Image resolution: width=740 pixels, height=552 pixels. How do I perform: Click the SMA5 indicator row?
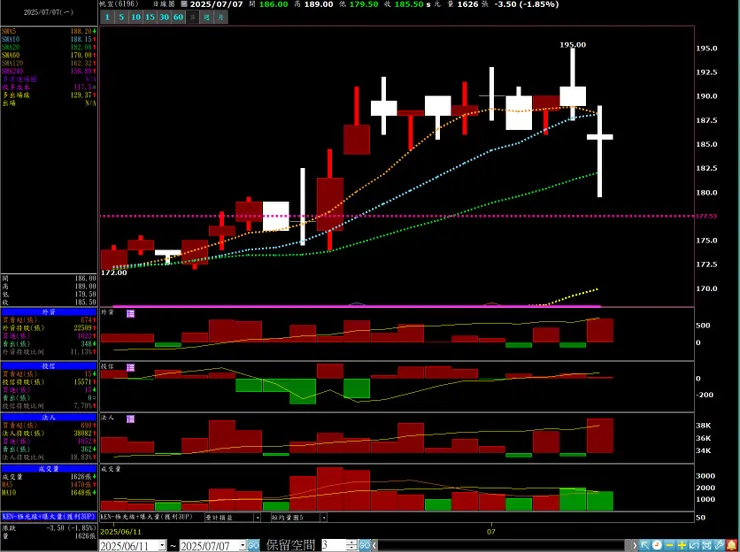(49, 31)
